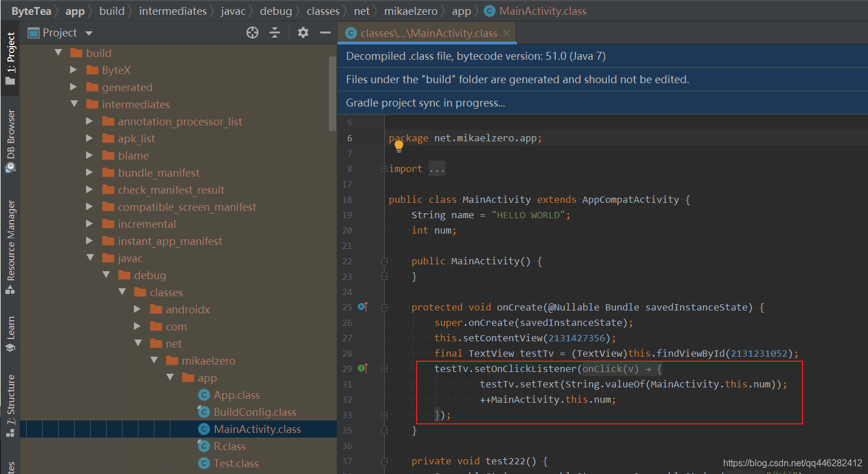Open the Project panel settings gear
868x474 pixels.
point(303,32)
